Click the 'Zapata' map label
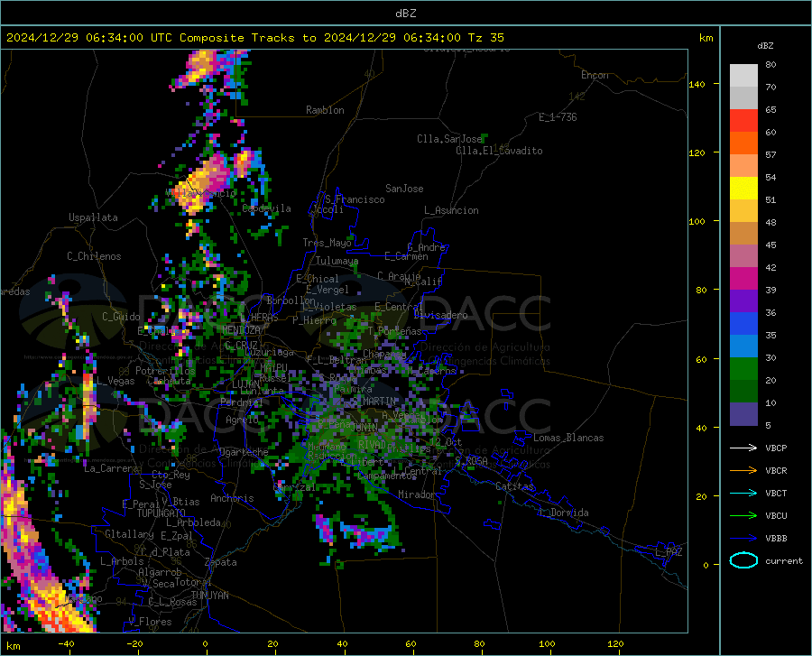812x656 pixels. pyautogui.click(x=221, y=562)
